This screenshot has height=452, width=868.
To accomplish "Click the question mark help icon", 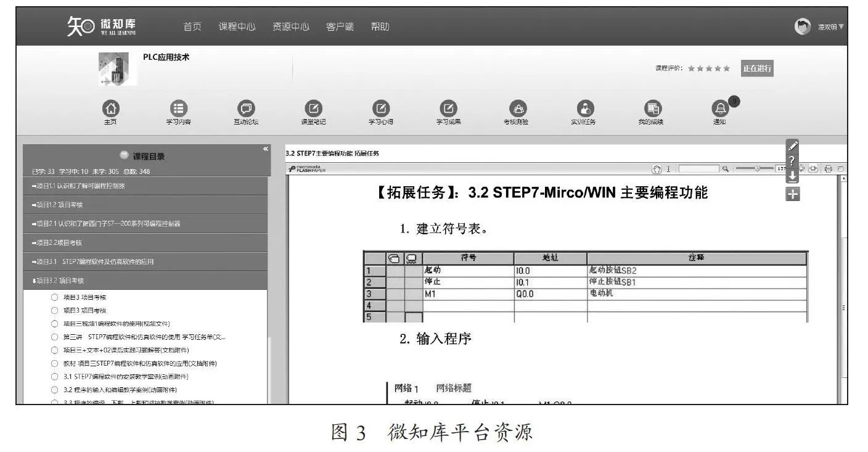I will [x=793, y=160].
